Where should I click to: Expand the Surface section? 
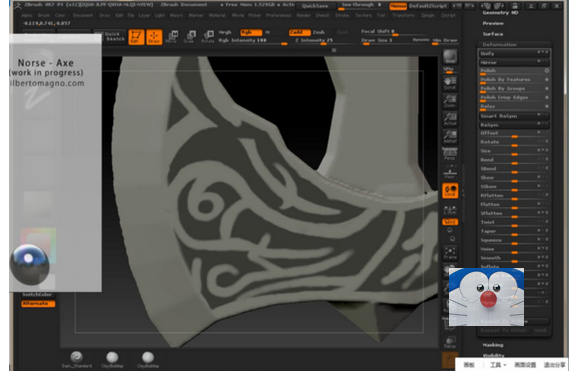493,34
